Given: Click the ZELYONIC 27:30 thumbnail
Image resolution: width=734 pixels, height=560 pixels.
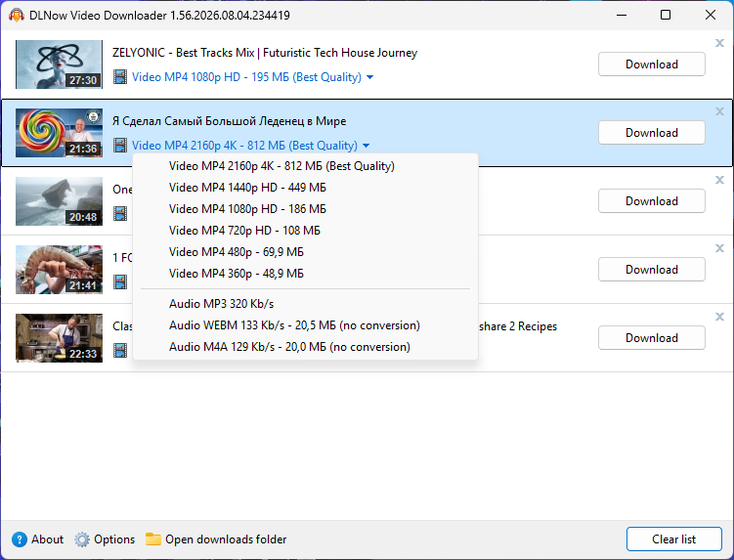Looking at the screenshot, I should coord(59,65).
